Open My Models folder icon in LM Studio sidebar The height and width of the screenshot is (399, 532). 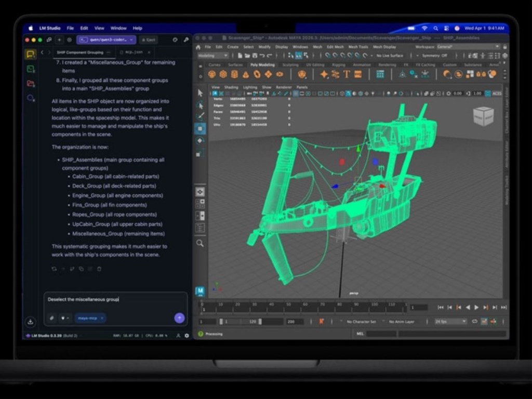coord(31,84)
